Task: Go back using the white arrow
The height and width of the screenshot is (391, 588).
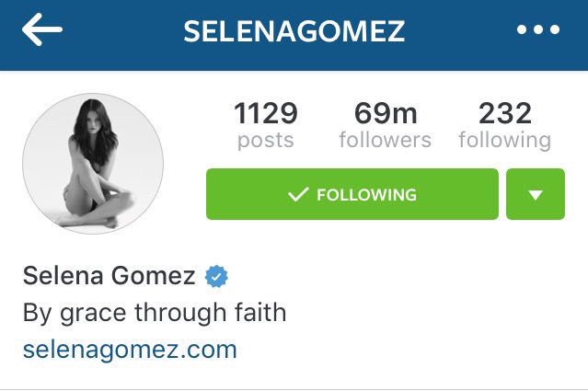Action: (x=42, y=29)
